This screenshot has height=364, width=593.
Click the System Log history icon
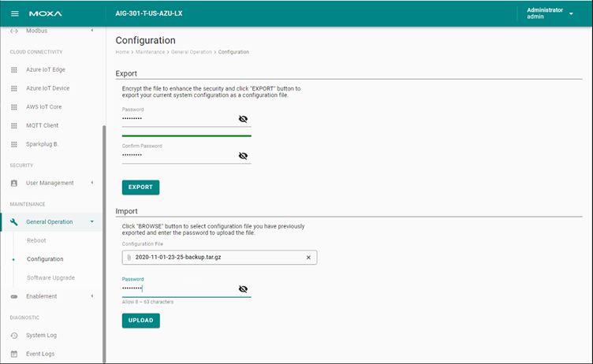pos(14,336)
